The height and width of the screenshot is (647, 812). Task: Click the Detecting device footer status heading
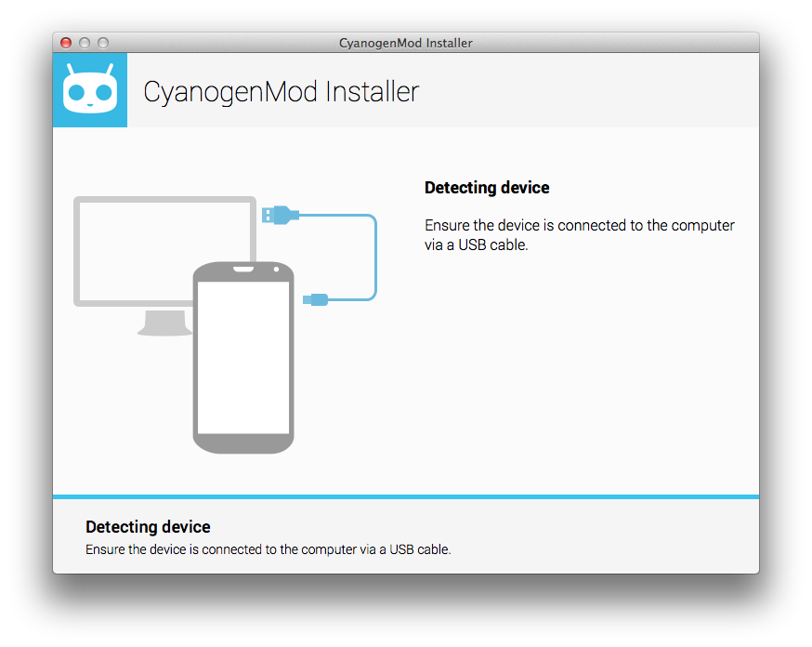point(148,527)
